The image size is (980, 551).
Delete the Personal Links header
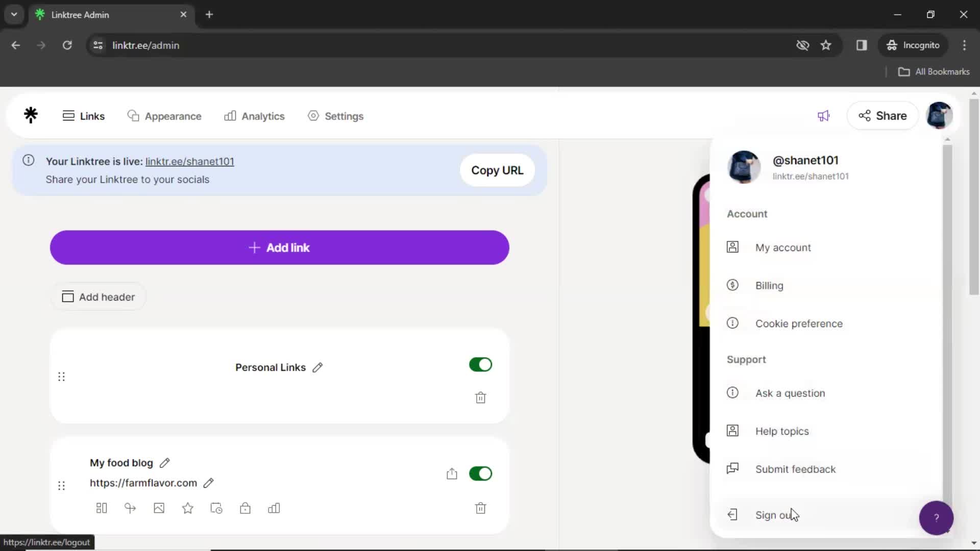tap(480, 397)
